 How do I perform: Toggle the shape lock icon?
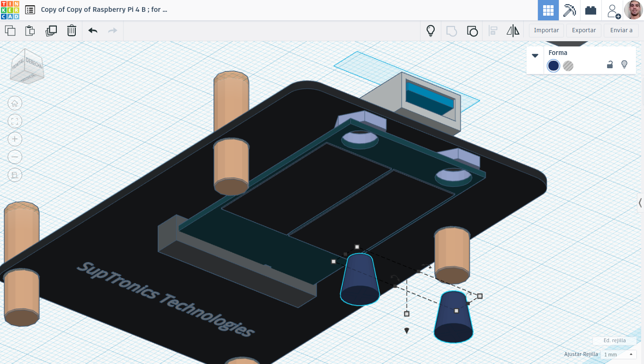[610, 65]
